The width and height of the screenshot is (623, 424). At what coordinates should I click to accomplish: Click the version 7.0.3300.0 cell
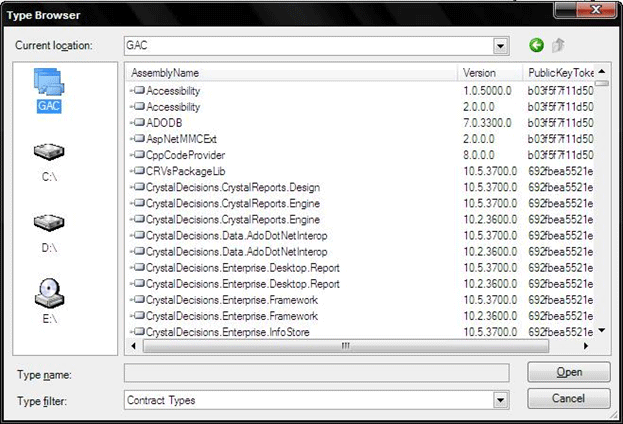(488, 123)
